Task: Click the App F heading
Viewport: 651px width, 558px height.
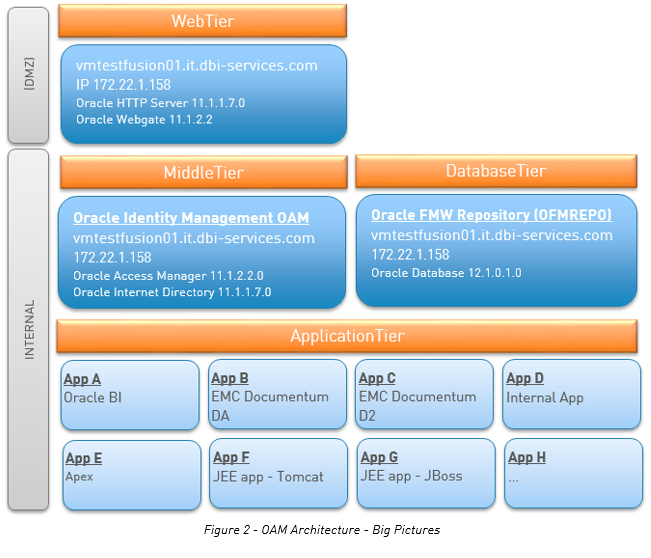Action: tap(231, 458)
